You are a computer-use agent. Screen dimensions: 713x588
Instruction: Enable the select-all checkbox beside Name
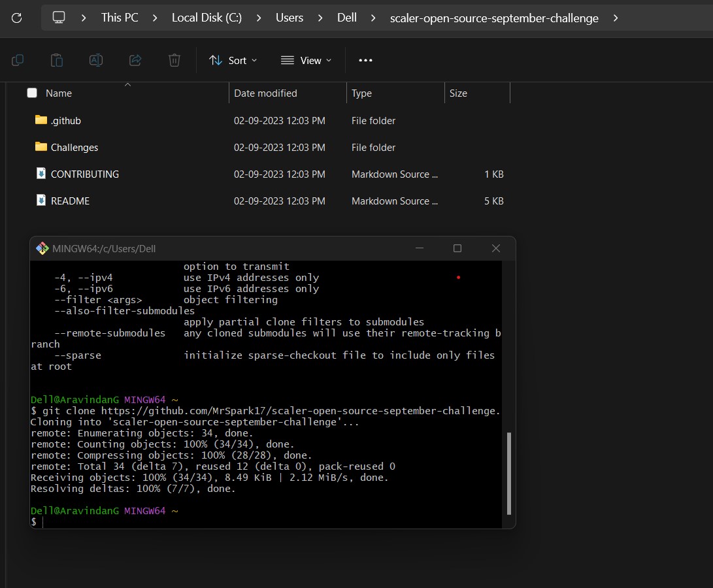point(31,93)
